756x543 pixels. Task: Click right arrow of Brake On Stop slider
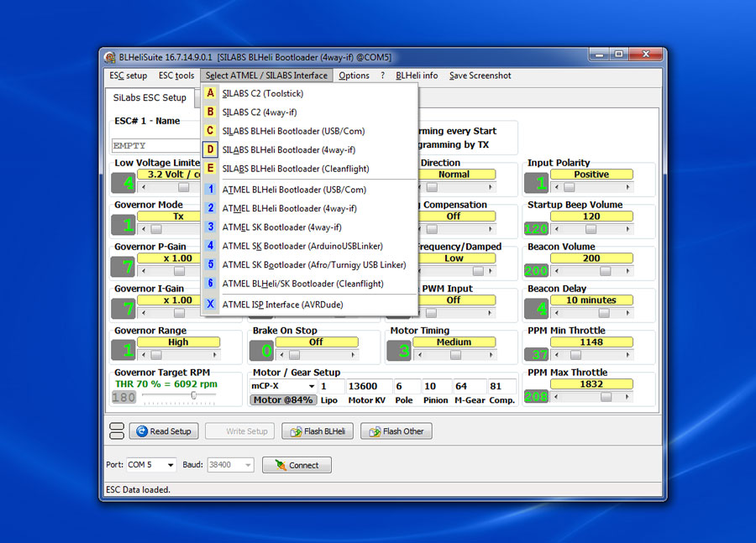coord(354,355)
